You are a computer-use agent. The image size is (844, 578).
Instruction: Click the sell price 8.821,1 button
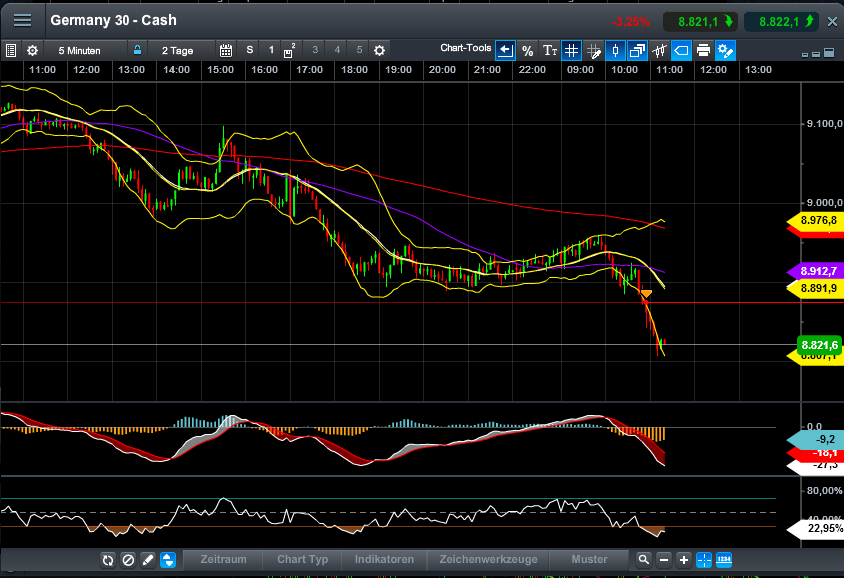tap(704, 21)
